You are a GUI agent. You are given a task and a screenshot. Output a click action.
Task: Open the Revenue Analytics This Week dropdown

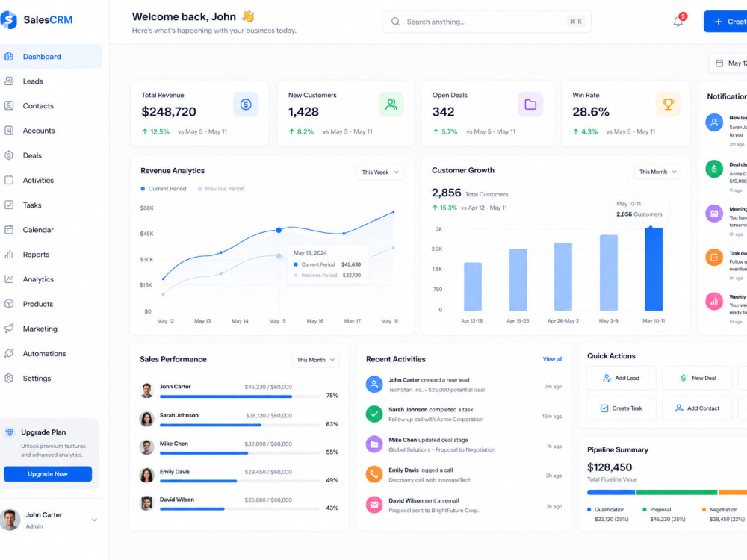coord(379,172)
